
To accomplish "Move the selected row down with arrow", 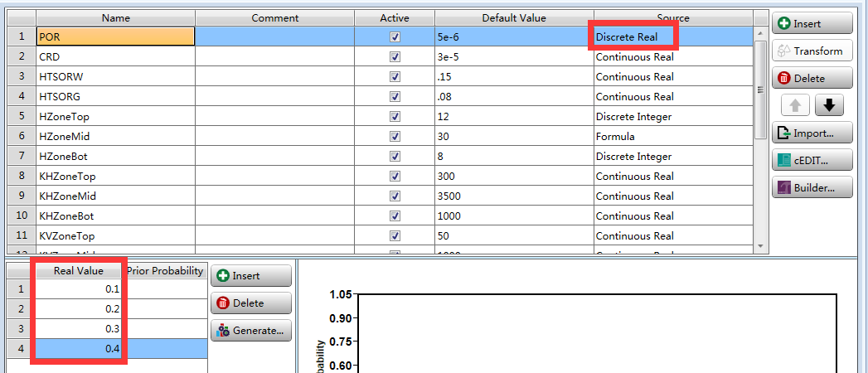I will coord(828,105).
